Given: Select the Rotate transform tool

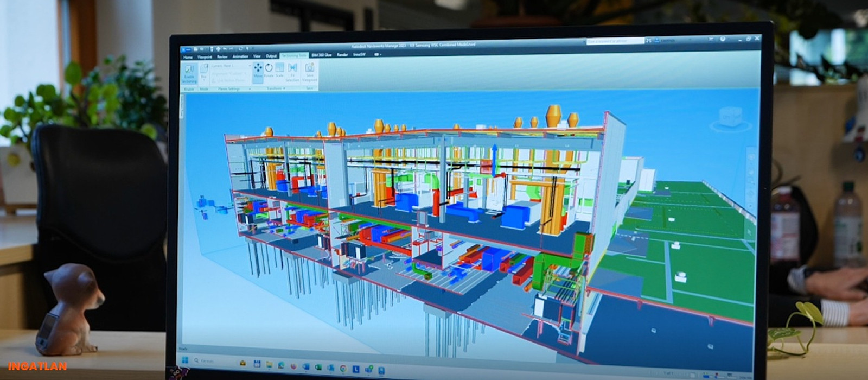Looking at the screenshot, I should (269, 71).
